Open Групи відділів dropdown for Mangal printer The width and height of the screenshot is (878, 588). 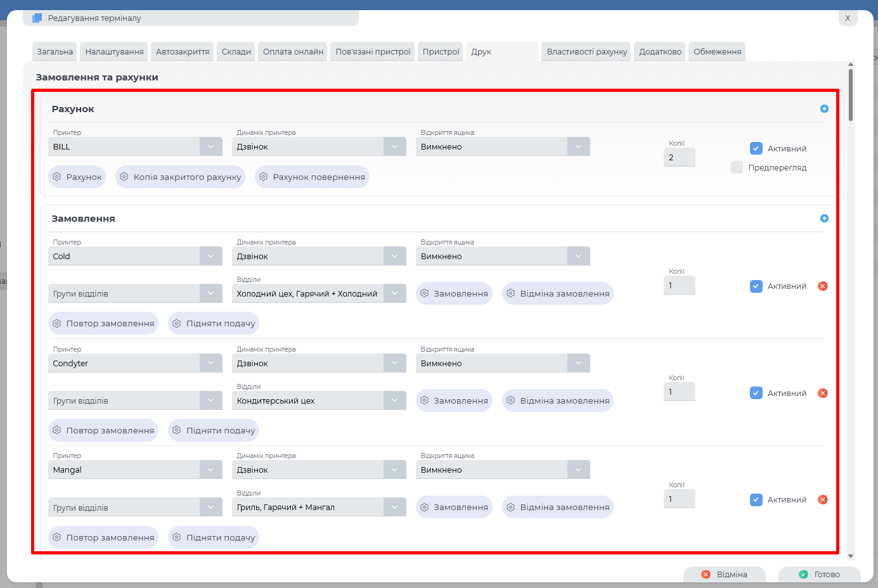(210, 508)
